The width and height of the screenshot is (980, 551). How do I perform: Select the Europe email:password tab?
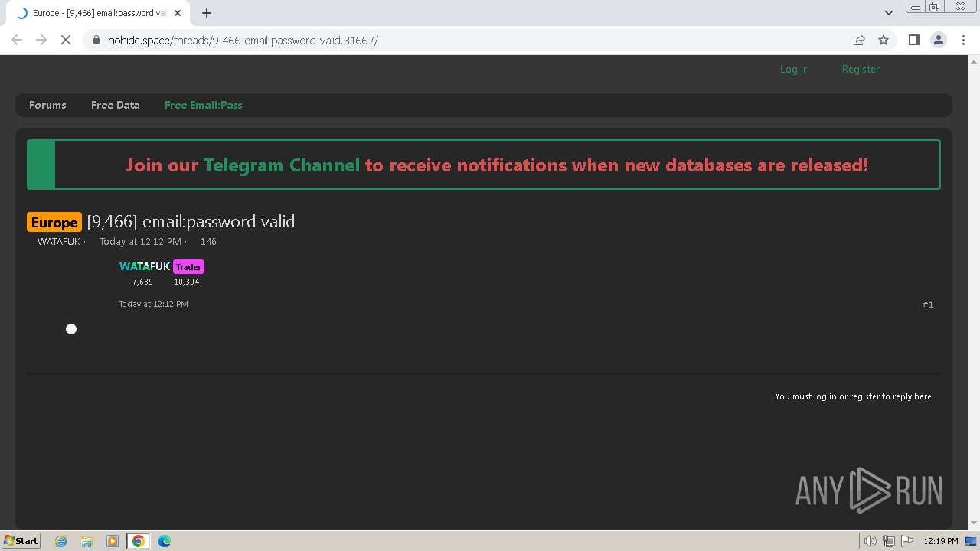pyautogui.click(x=98, y=13)
